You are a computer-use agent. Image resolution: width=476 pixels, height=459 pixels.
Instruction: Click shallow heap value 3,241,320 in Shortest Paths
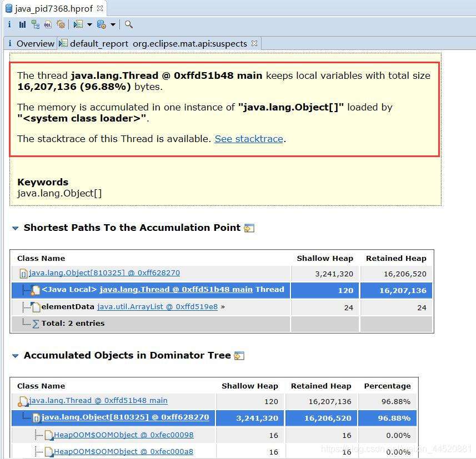pos(334,274)
